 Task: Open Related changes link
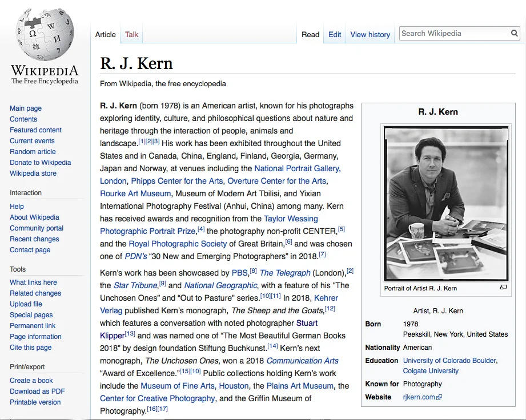35,293
